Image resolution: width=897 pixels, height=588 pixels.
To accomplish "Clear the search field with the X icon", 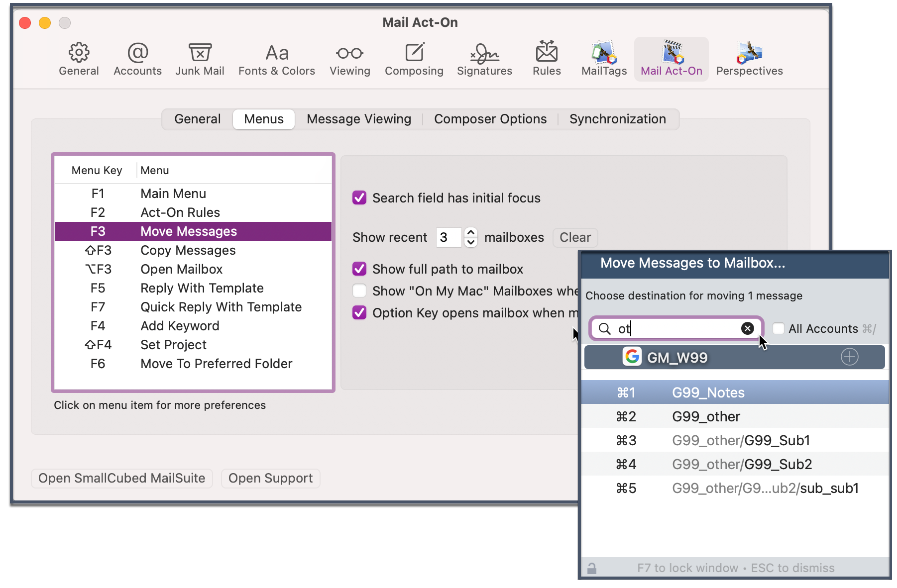I will click(x=747, y=328).
